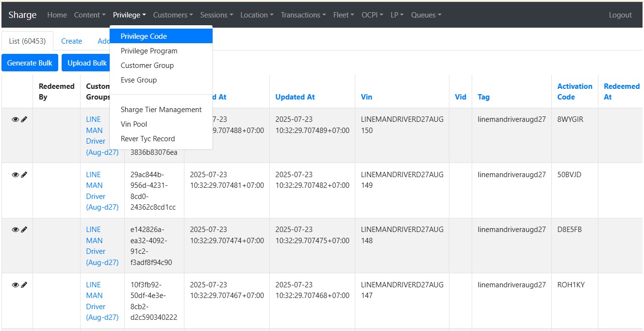Select Privilege Program from the menu
The image size is (644, 331).
pos(149,51)
